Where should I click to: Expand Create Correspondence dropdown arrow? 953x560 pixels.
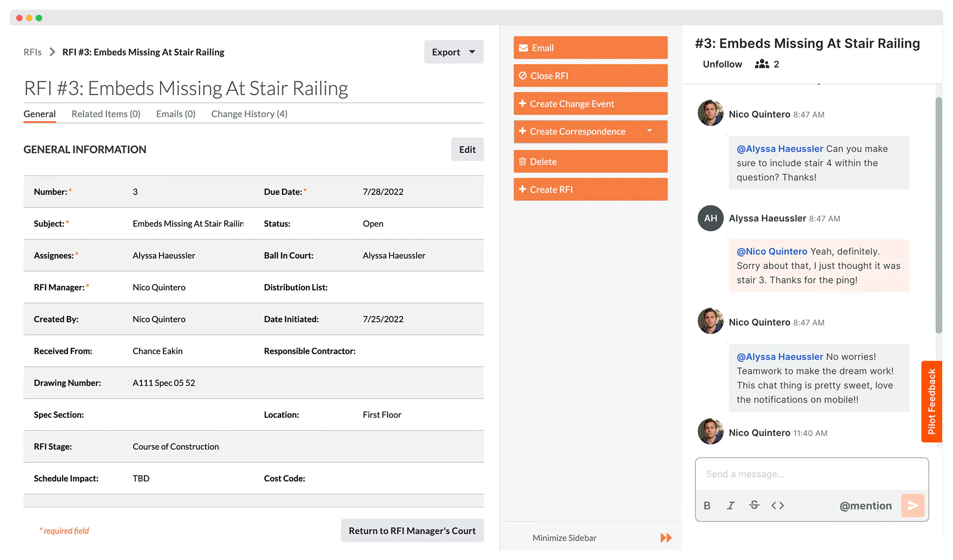pos(650,131)
